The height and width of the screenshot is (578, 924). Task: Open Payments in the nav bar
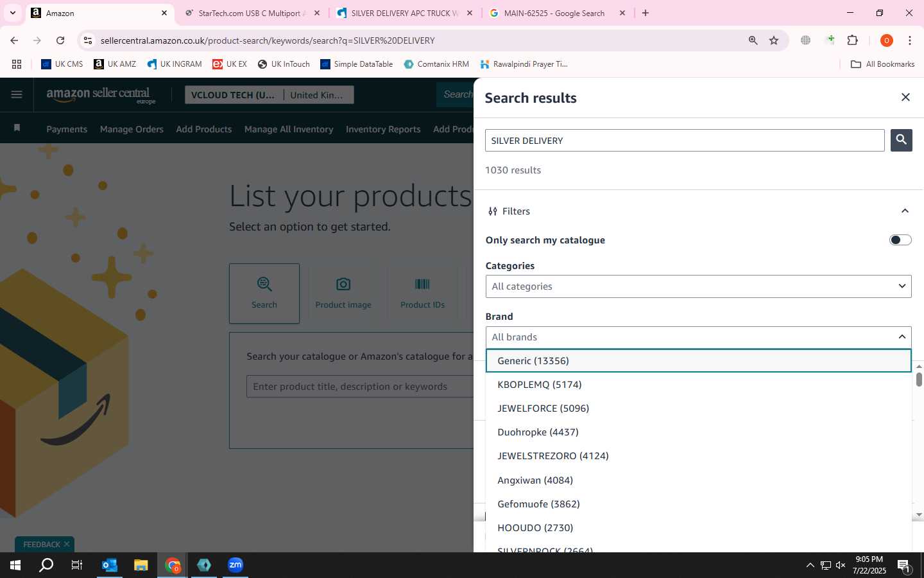(67, 129)
